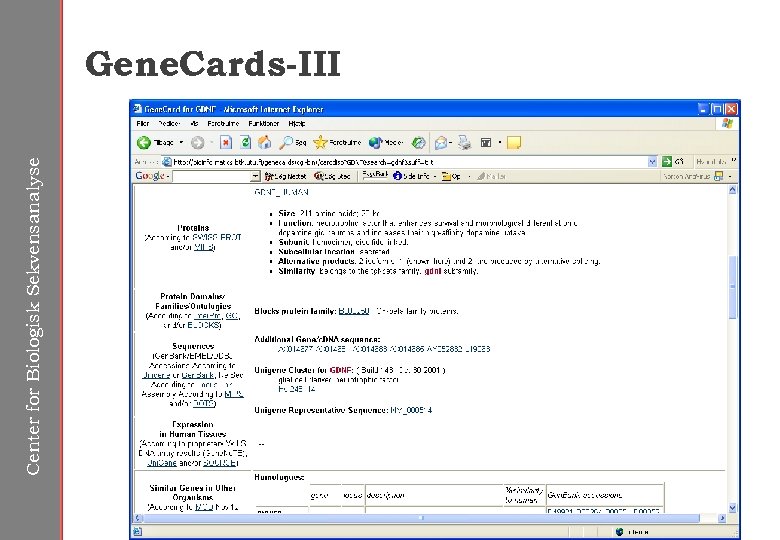This screenshot has width=780, height=540.
Task: Go to Home page via house icon
Action: click(265, 143)
